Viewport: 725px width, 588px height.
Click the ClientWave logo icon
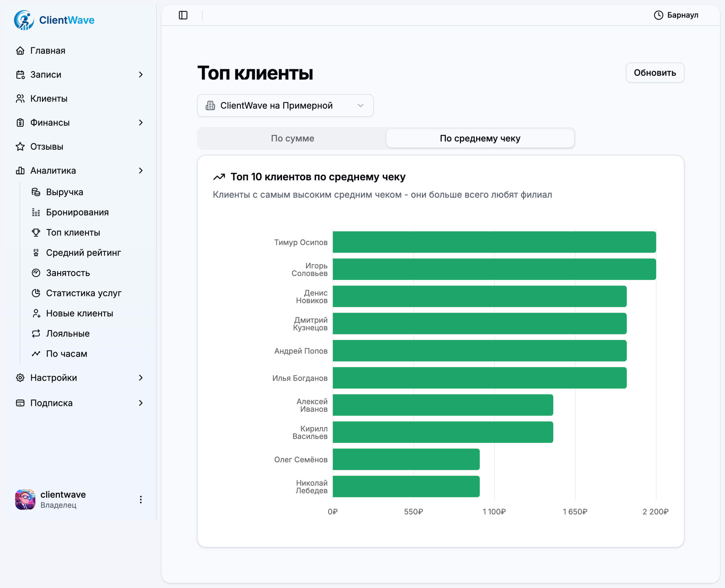(24, 20)
